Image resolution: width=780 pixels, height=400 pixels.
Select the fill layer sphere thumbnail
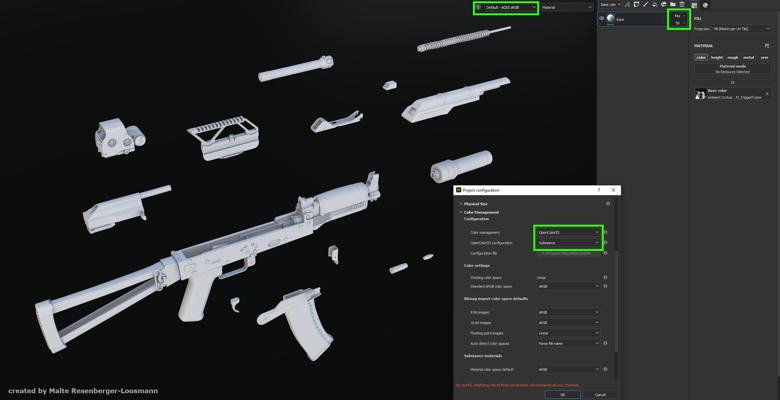click(x=610, y=18)
